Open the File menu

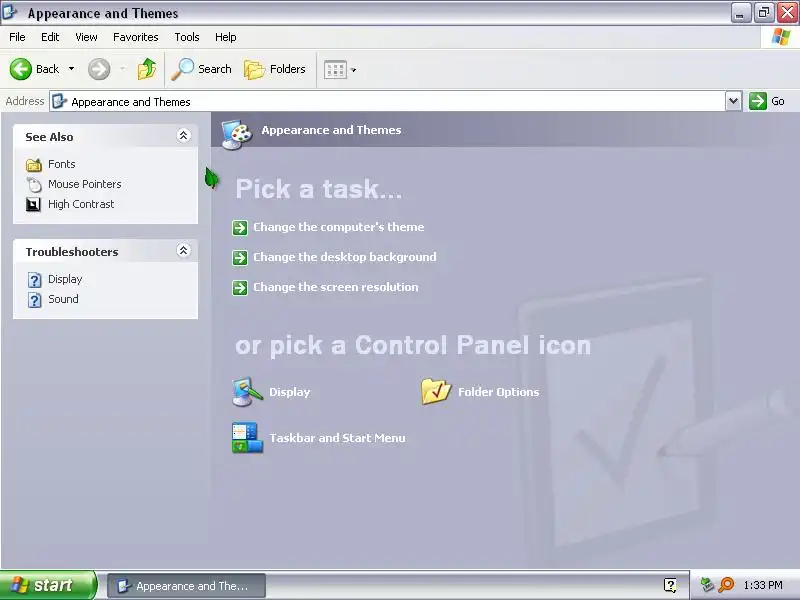click(x=17, y=37)
